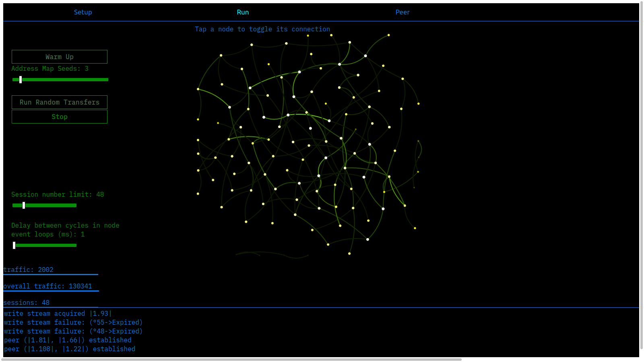The height and width of the screenshot is (362, 644).
Task: Click the horizontal scrollbar at the bottom
Action: (231, 359)
